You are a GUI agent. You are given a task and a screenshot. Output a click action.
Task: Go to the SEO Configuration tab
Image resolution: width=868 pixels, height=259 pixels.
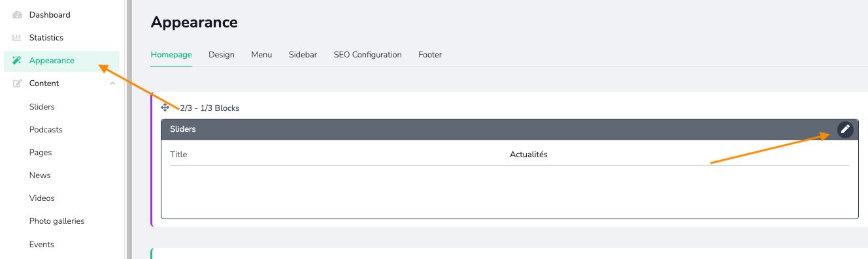pos(367,55)
